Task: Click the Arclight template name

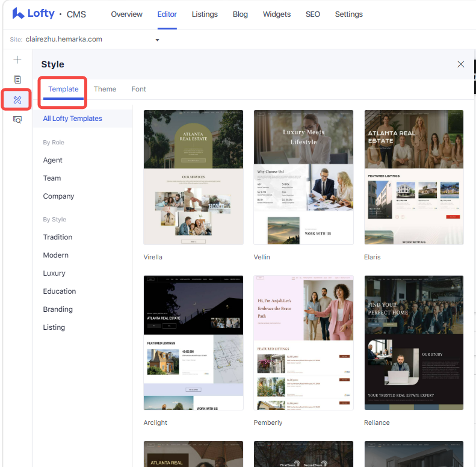Action: click(x=155, y=422)
